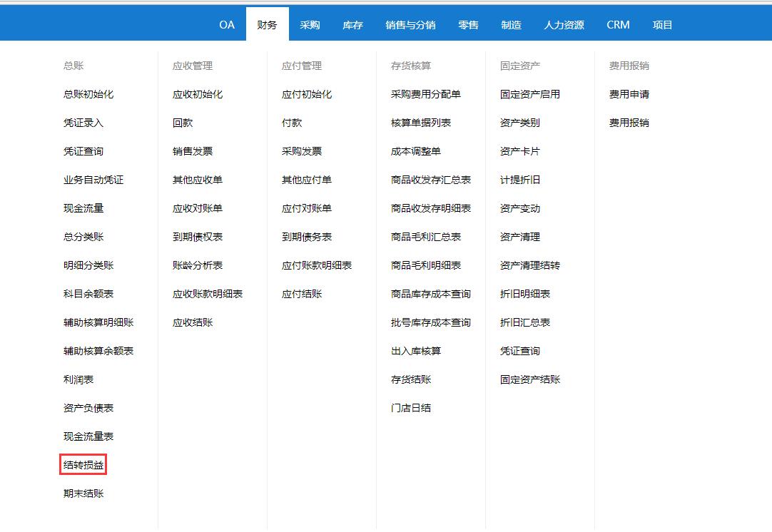Click 凭证录入 under 总账
Viewport: 772px width, 532px height.
coord(83,123)
